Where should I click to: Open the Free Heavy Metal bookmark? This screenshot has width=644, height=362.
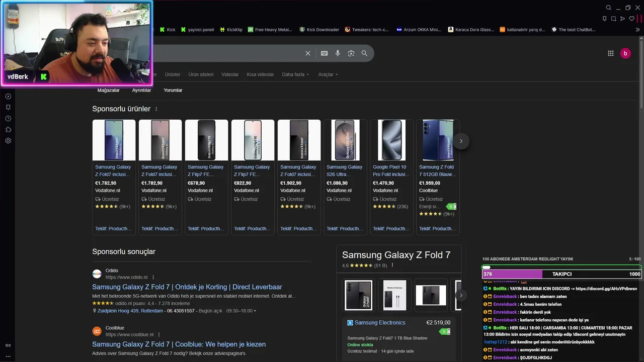270,30
